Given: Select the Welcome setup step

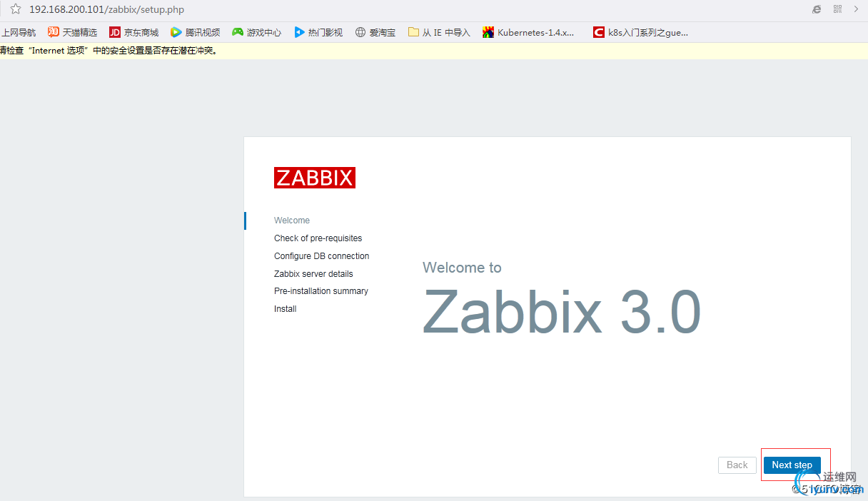Looking at the screenshot, I should coord(292,221).
